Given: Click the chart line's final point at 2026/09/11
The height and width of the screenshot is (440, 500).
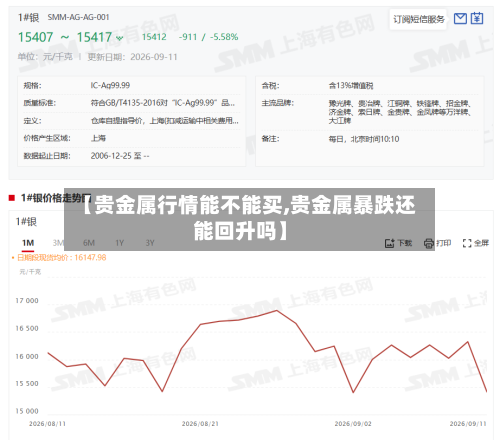Looking at the screenshot, I should point(486,391).
